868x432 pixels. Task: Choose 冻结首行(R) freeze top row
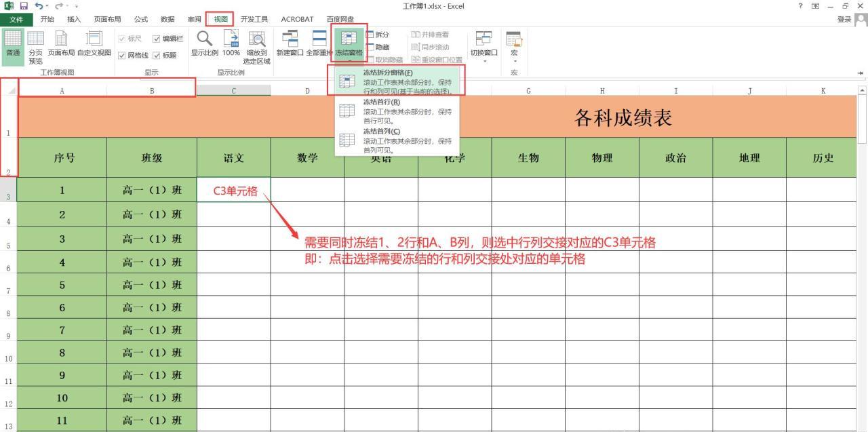[399, 111]
